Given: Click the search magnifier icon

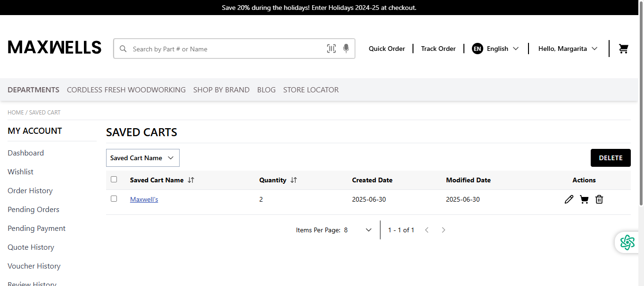Looking at the screenshot, I should (123, 49).
